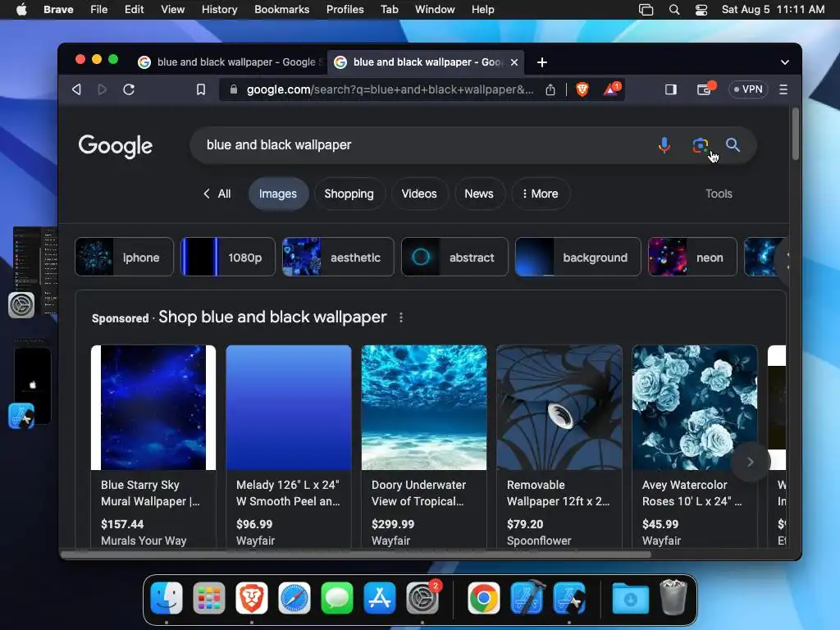
Task: Open the Brave application menu
Action: pyautogui.click(x=58, y=10)
